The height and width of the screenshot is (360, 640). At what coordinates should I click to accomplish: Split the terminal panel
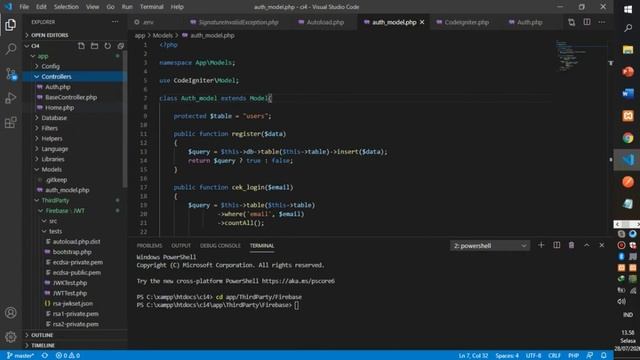coord(556,245)
